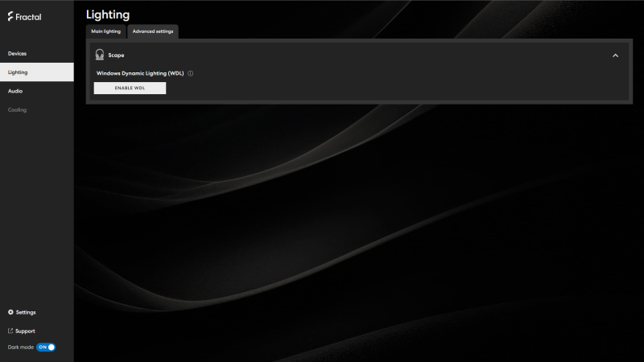644x362 pixels.
Task: Select the Advanced settings tab
Action: (x=153, y=31)
